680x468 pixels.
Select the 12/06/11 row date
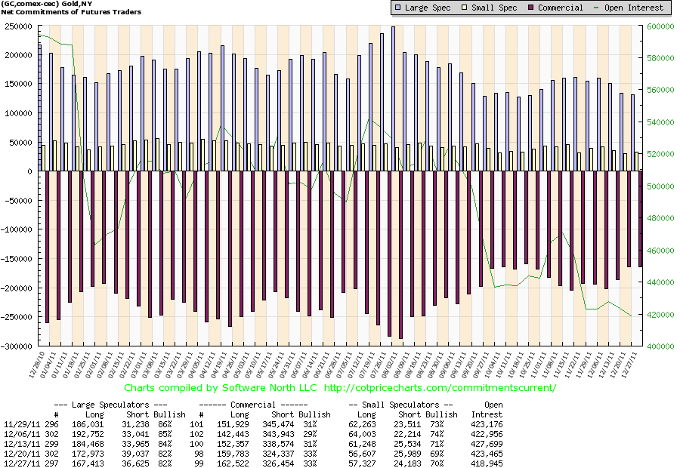[23, 434]
